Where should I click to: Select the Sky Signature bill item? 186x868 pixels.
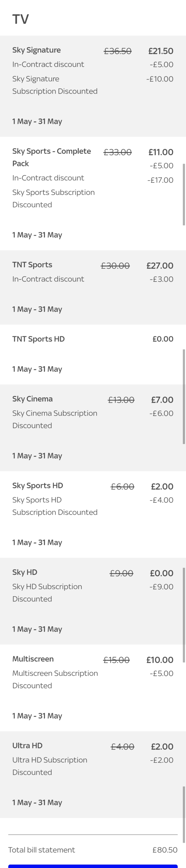tap(93, 86)
